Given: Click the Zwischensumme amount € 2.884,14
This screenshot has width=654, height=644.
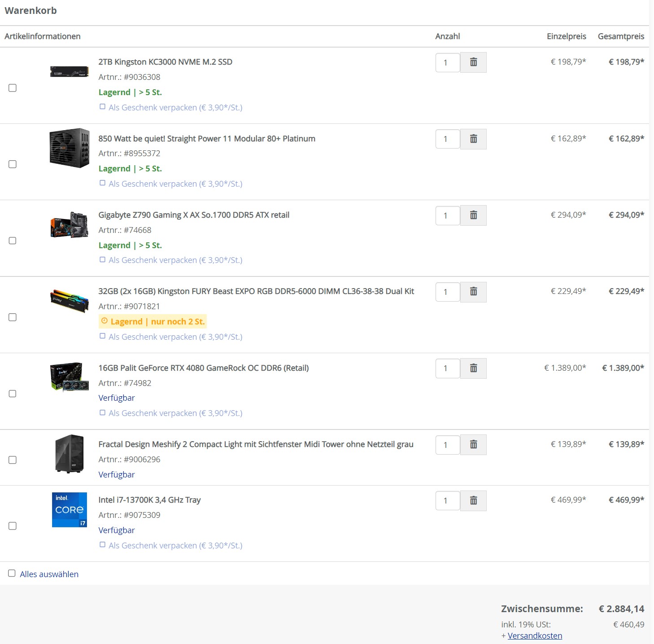Looking at the screenshot, I should point(621,609).
